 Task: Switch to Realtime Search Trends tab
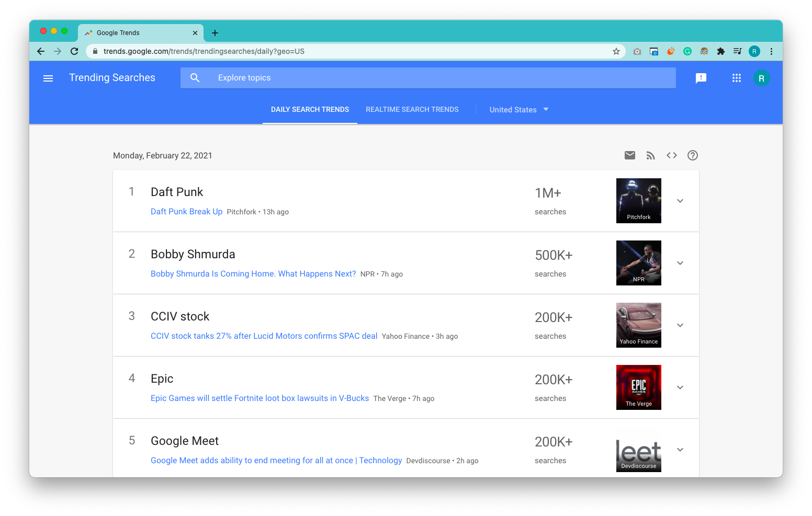tap(412, 109)
